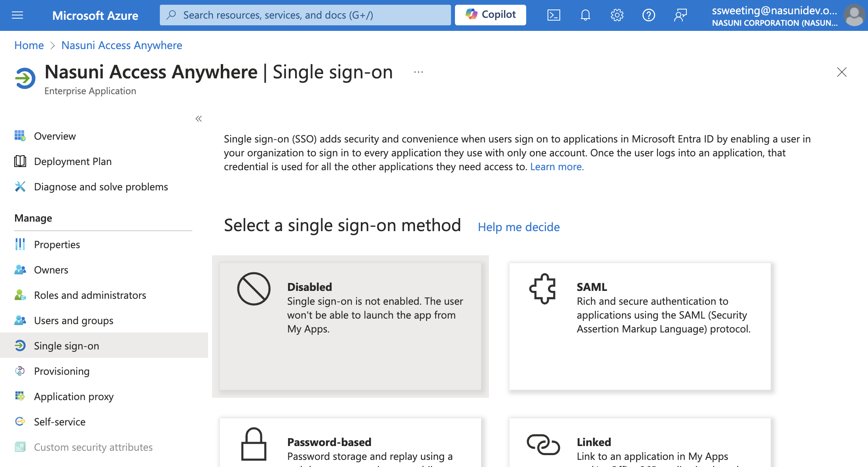Click the Help me decide link
868x467 pixels.
click(x=519, y=227)
